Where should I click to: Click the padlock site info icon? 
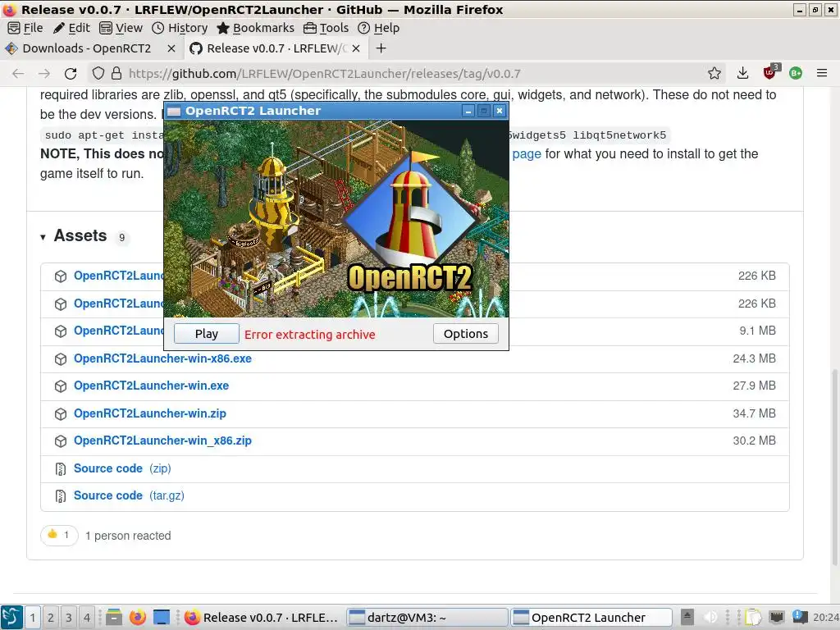pyautogui.click(x=116, y=73)
